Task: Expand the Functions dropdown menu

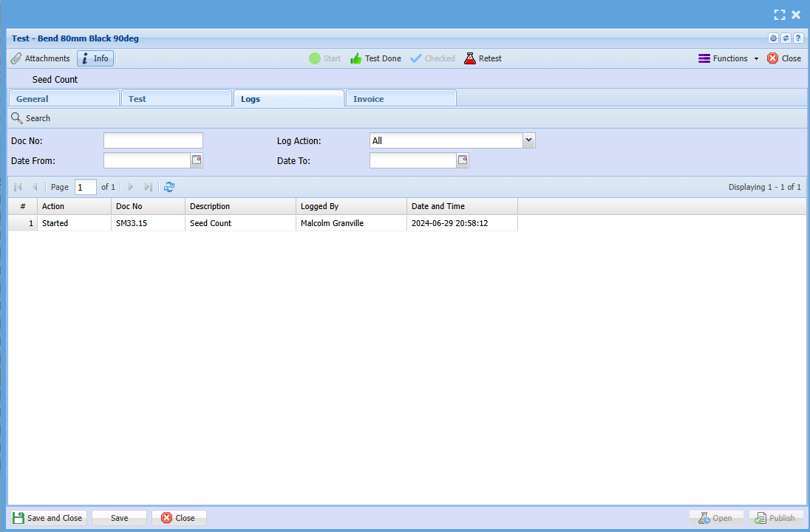Action: tap(729, 58)
